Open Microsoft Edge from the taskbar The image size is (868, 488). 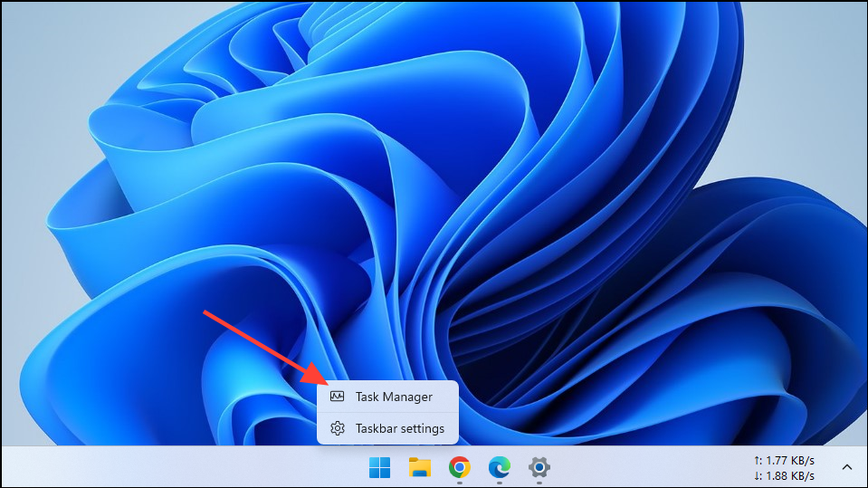click(x=500, y=467)
